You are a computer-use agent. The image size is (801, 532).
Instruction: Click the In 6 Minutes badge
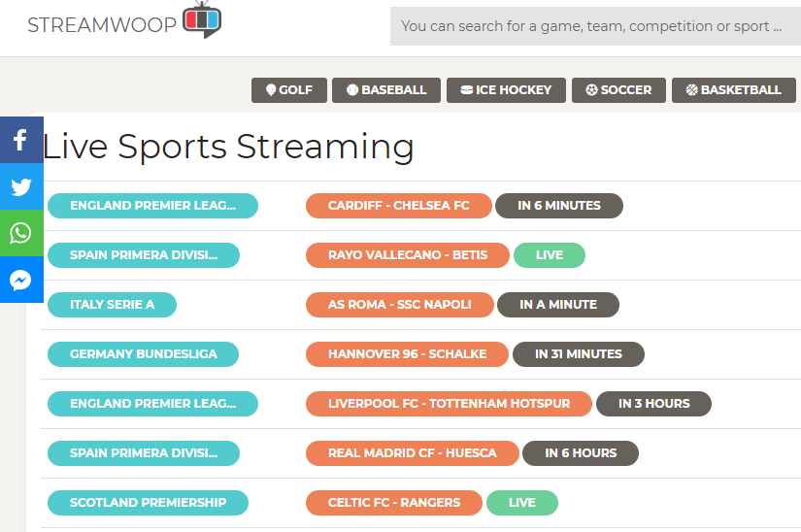point(559,206)
